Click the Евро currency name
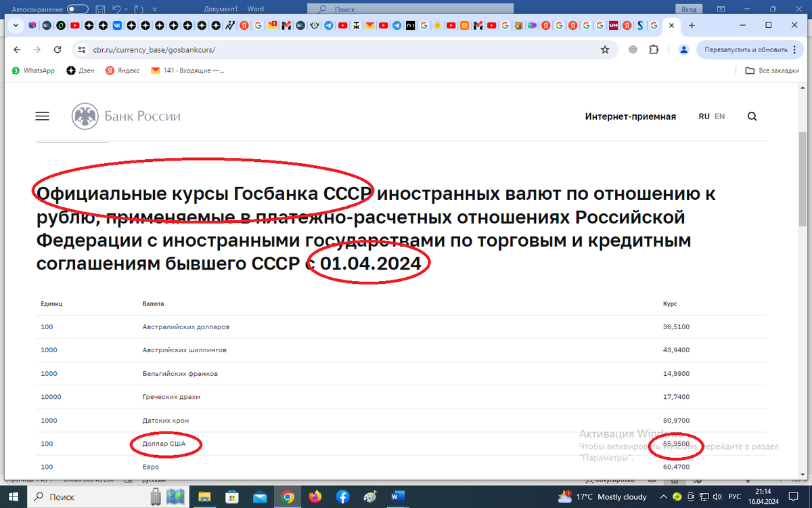Screen dimensions: 812x508 (x=151, y=467)
